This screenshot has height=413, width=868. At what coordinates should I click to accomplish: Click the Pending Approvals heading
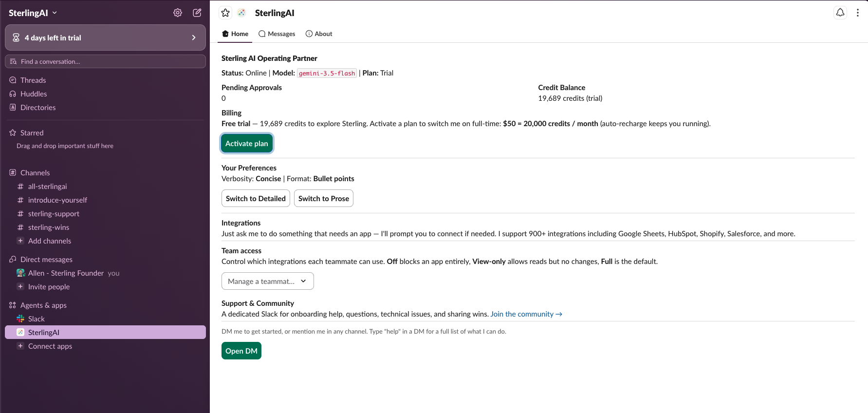pyautogui.click(x=252, y=87)
